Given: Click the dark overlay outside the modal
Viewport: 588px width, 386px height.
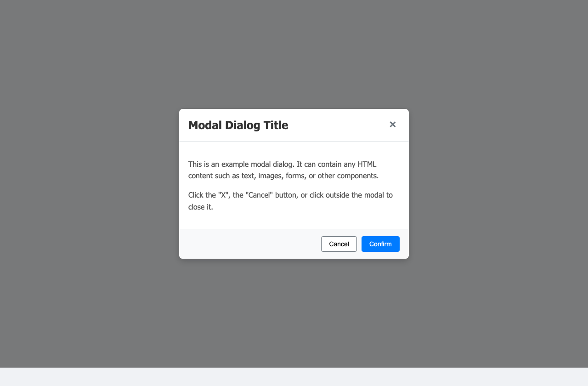Looking at the screenshot, I should 92,184.
